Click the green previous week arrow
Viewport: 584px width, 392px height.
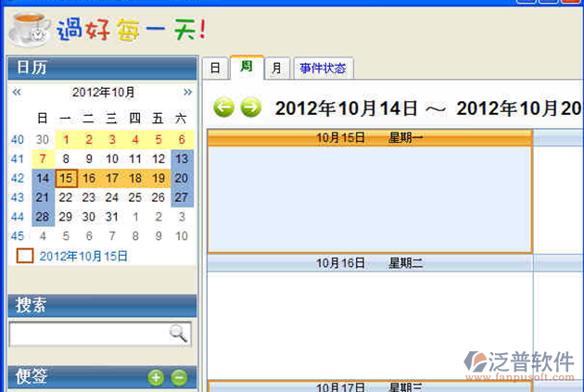click(223, 107)
